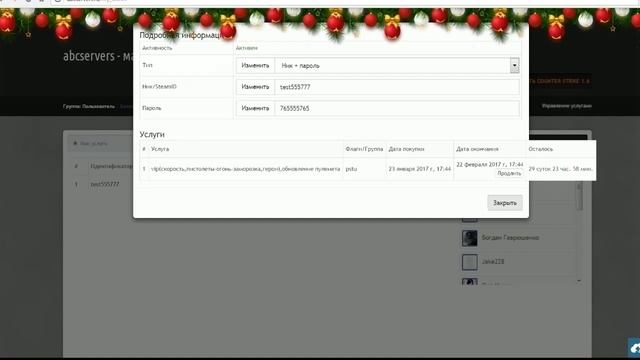640x360 pixels.
Task: Click Jake228 user name
Action: (493, 261)
